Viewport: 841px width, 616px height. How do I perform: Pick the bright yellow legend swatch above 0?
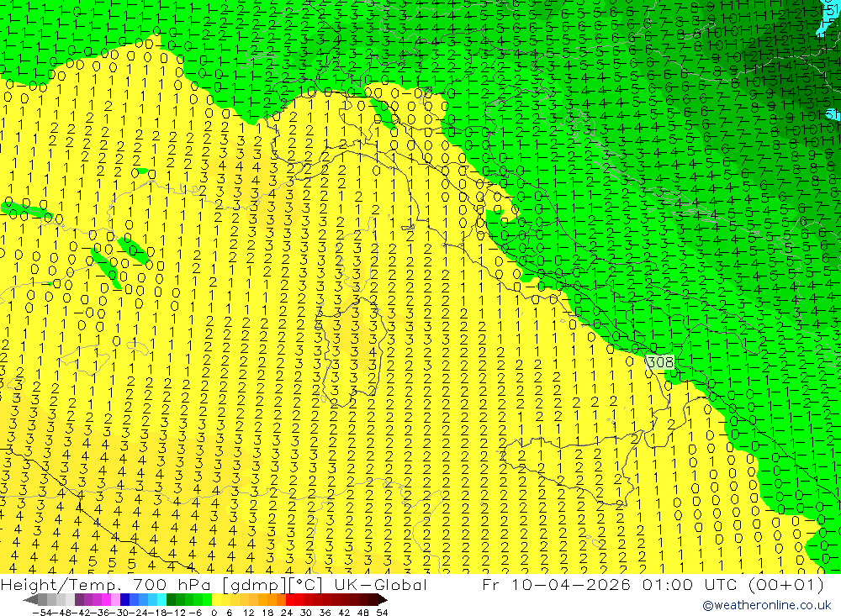[216, 600]
